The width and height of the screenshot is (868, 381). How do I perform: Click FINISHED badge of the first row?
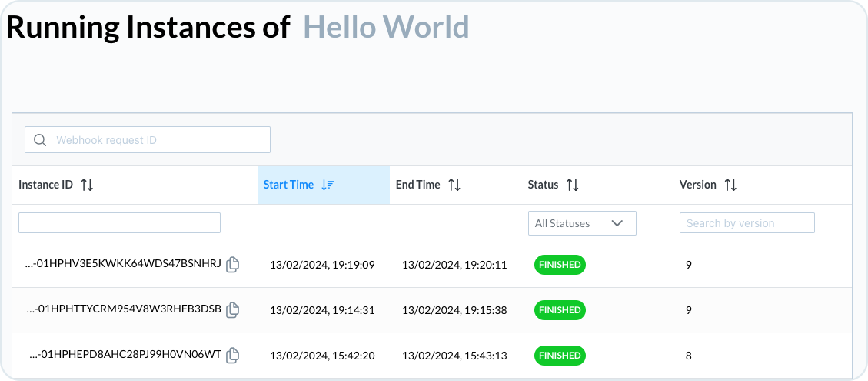[x=560, y=265]
